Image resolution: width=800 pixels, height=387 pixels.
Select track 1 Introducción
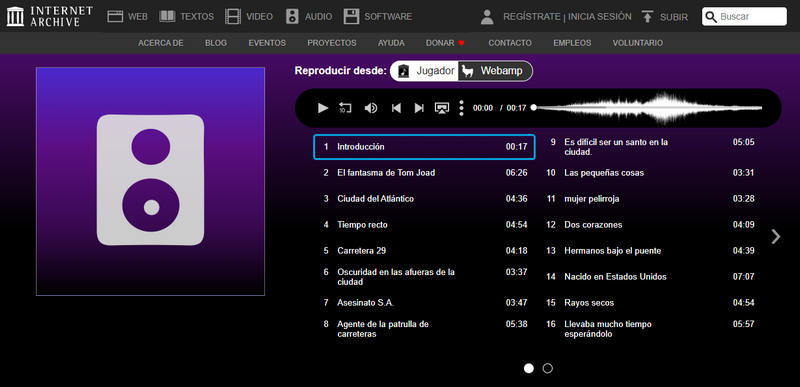coord(424,147)
